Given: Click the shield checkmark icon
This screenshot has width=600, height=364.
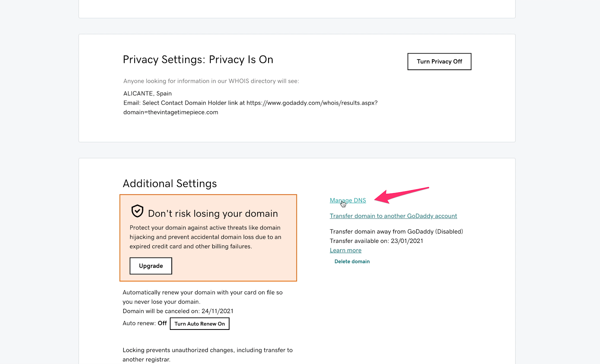Looking at the screenshot, I should click(x=137, y=211).
